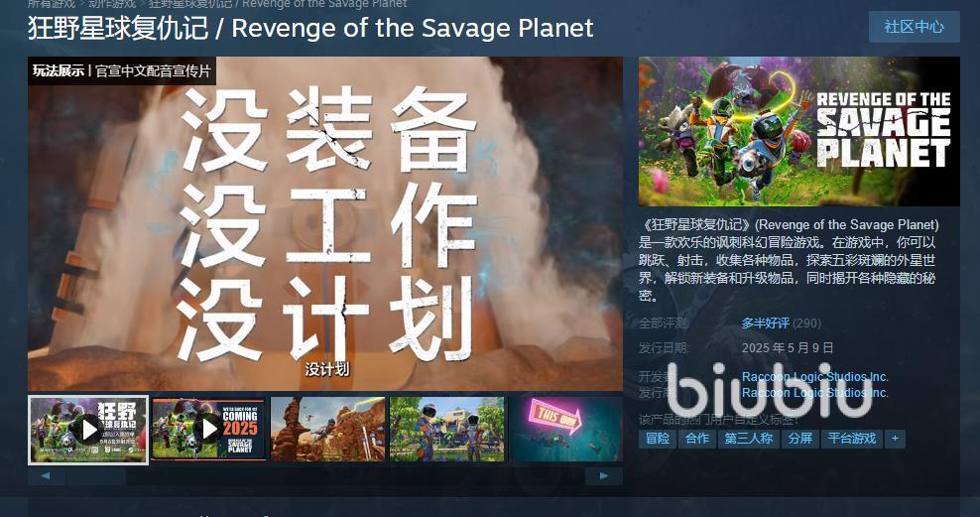
Task: Click plus button to add tag
Action: (x=895, y=439)
